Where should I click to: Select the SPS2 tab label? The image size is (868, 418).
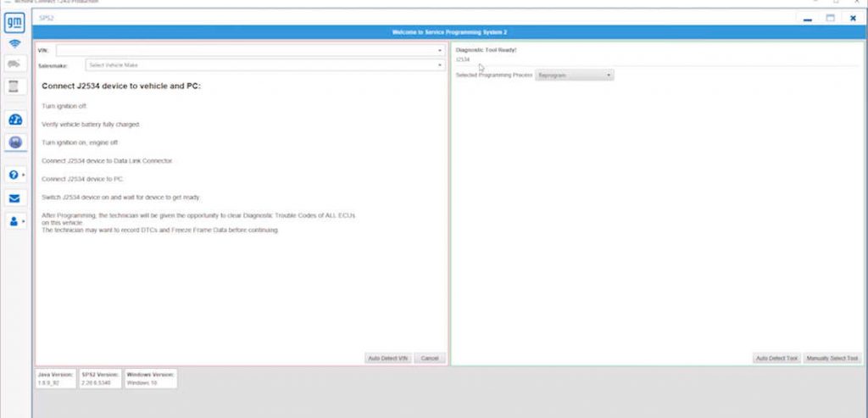[47, 18]
